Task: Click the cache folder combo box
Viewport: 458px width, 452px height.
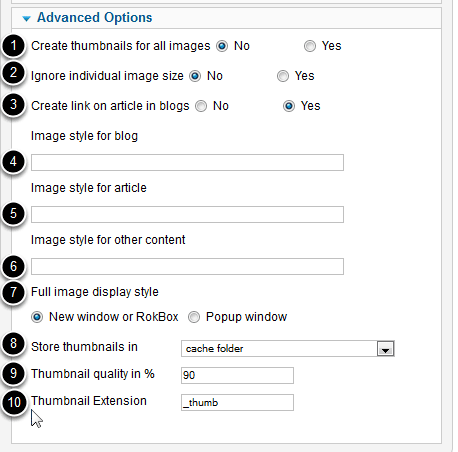Action: (288, 349)
